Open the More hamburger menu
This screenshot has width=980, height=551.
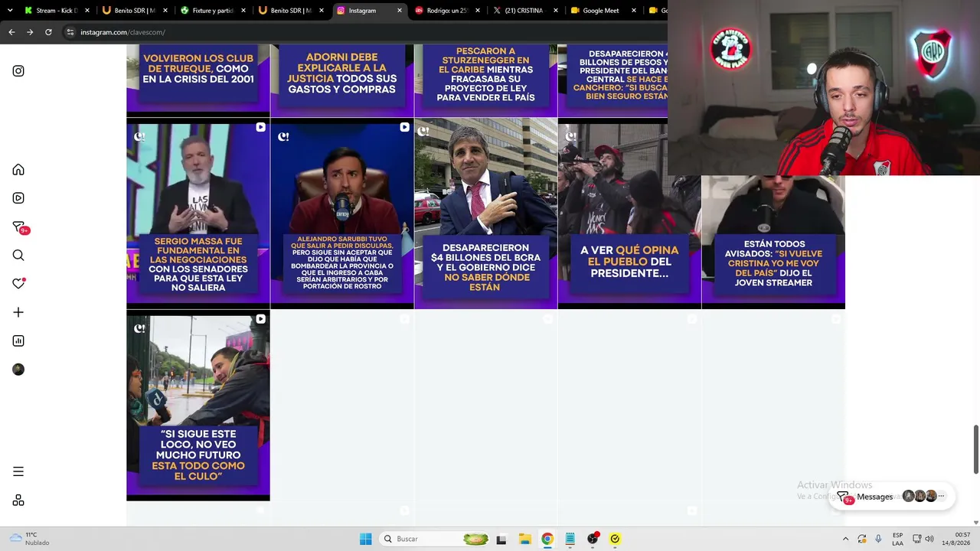point(18,471)
